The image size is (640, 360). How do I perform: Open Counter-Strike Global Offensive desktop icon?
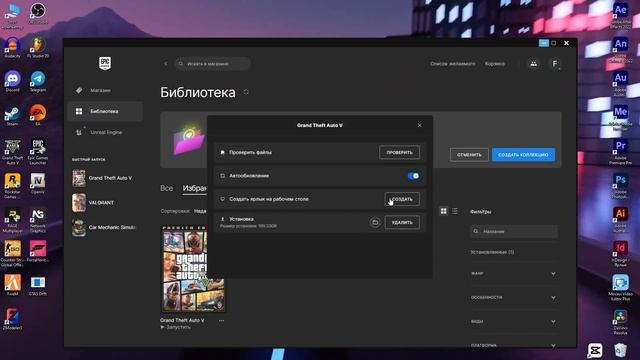coord(12,254)
